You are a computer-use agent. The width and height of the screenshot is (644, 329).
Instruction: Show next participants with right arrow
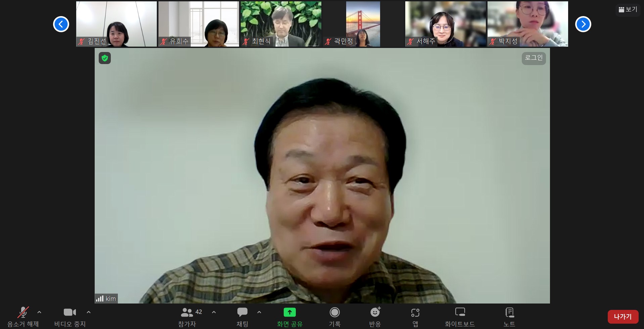583,24
